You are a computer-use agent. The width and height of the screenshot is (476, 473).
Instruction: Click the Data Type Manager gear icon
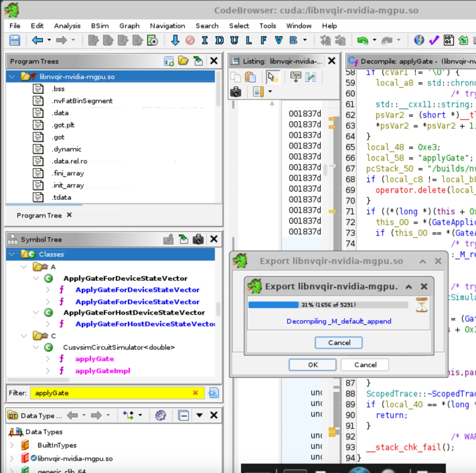160,415
